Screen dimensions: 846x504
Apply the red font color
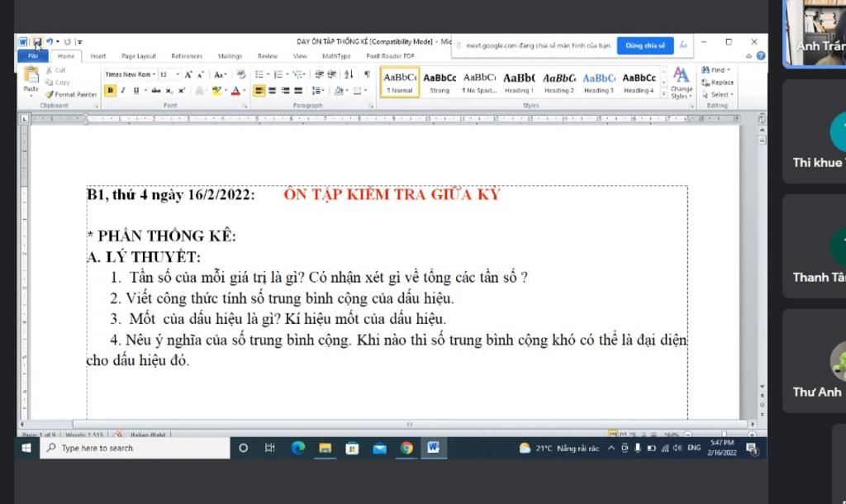[235, 91]
